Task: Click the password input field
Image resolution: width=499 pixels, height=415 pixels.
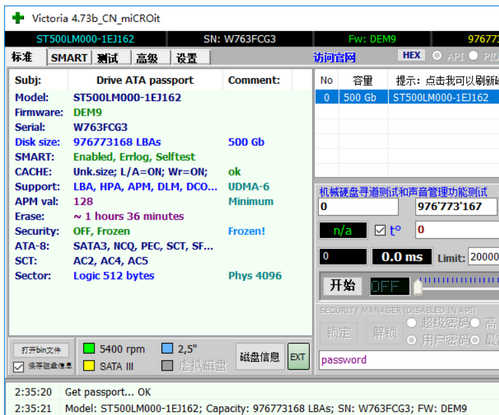Action: point(409,360)
